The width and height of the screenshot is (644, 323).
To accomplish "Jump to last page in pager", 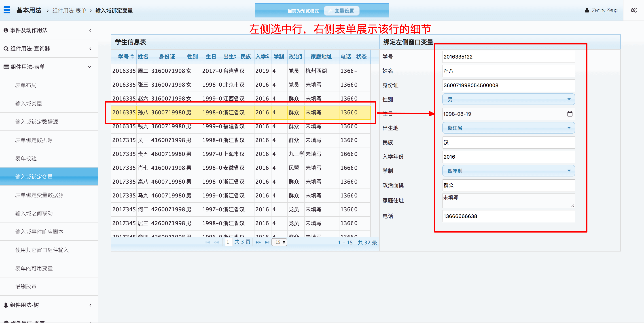I will click(x=267, y=242).
